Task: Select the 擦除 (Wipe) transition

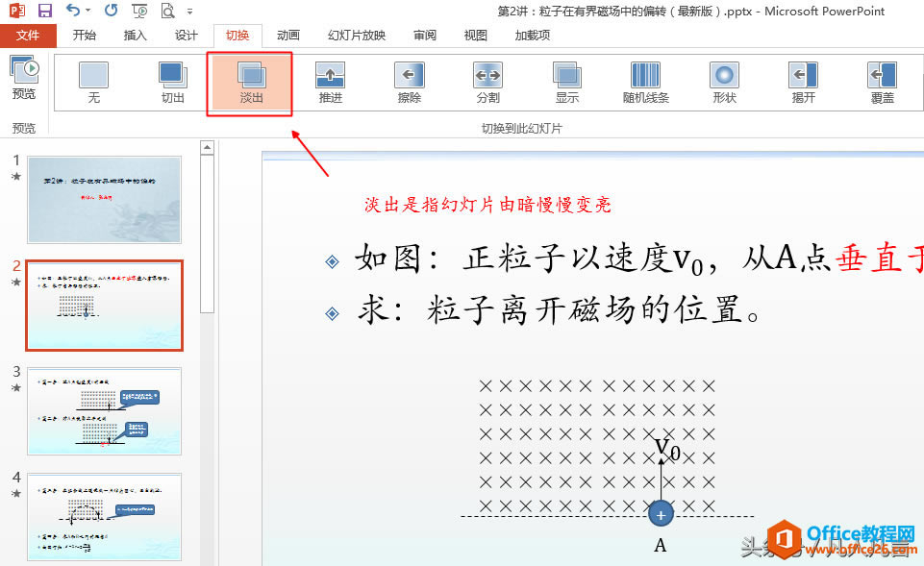Action: point(409,83)
